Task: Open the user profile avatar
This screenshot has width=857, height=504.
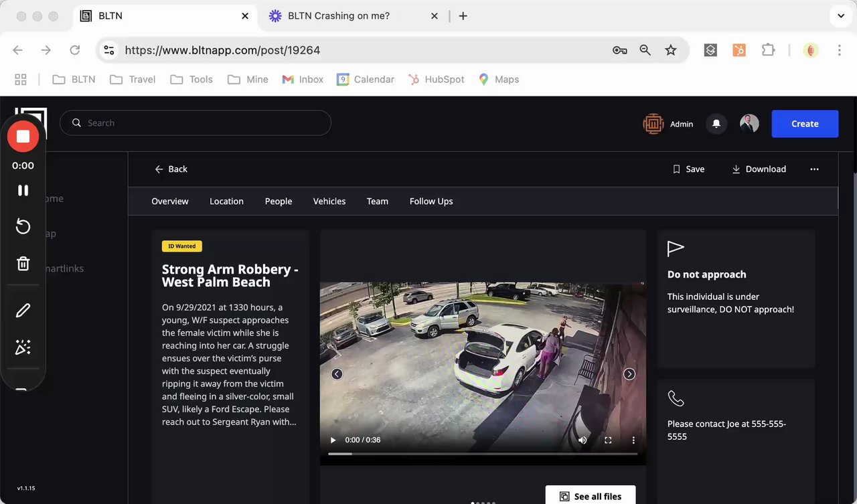Action: coord(749,124)
